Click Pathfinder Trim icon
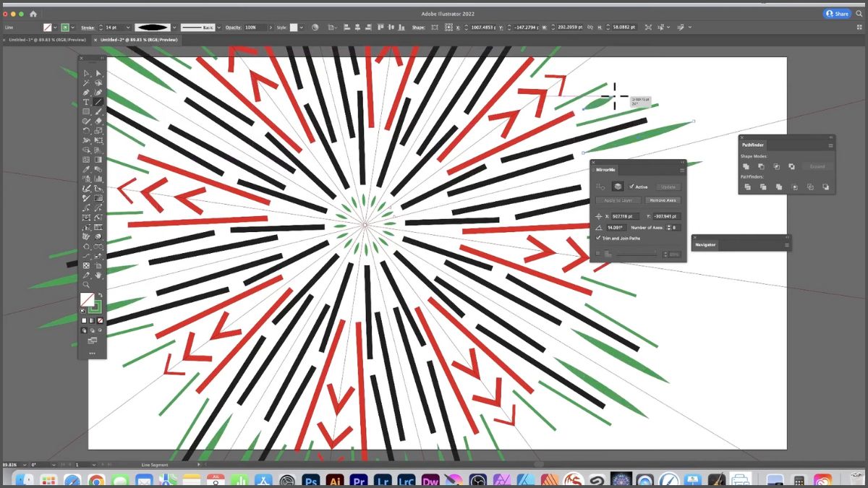The height and width of the screenshot is (488, 868). click(763, 187)
